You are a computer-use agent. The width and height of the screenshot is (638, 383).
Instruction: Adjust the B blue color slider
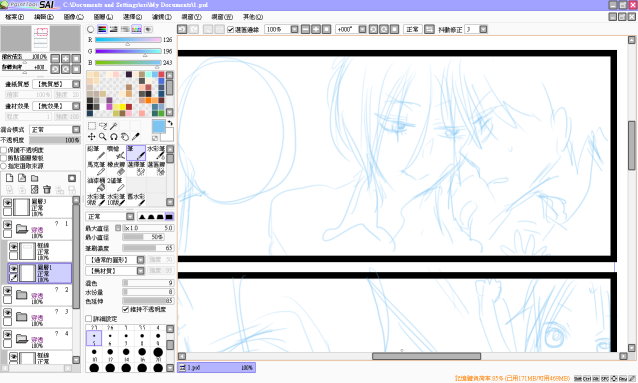(128, 63)
